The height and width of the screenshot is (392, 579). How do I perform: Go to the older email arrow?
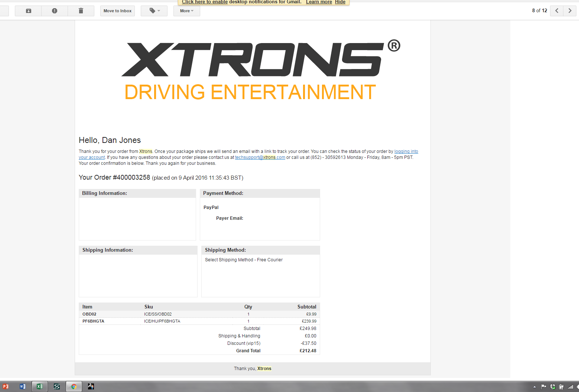click(570, 11)
